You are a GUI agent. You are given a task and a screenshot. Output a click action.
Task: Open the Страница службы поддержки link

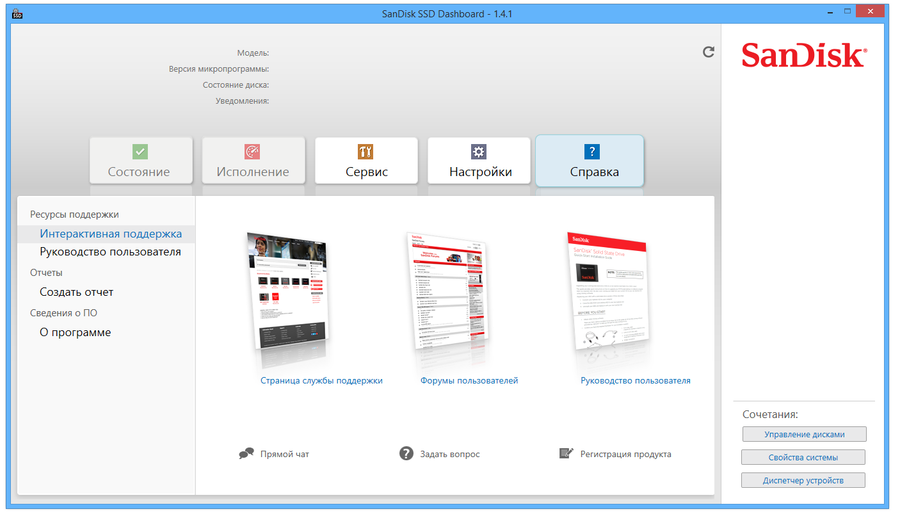click(x=321, y=381)
